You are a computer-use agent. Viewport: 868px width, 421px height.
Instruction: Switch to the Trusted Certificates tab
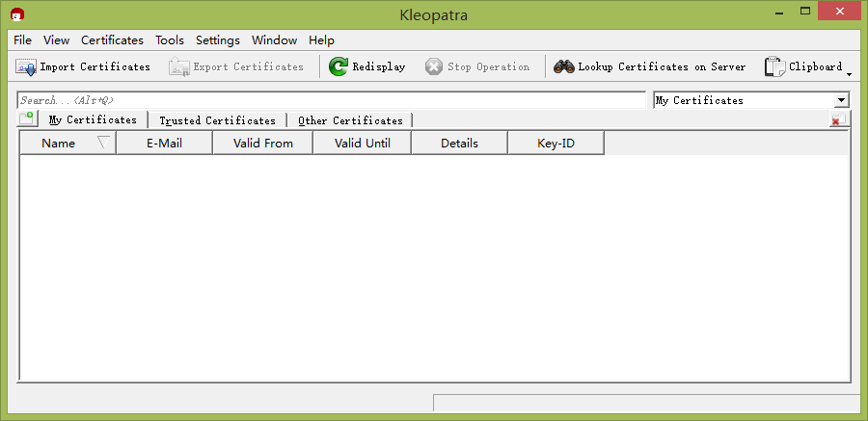pyautogui.click(x=217, y=120)
